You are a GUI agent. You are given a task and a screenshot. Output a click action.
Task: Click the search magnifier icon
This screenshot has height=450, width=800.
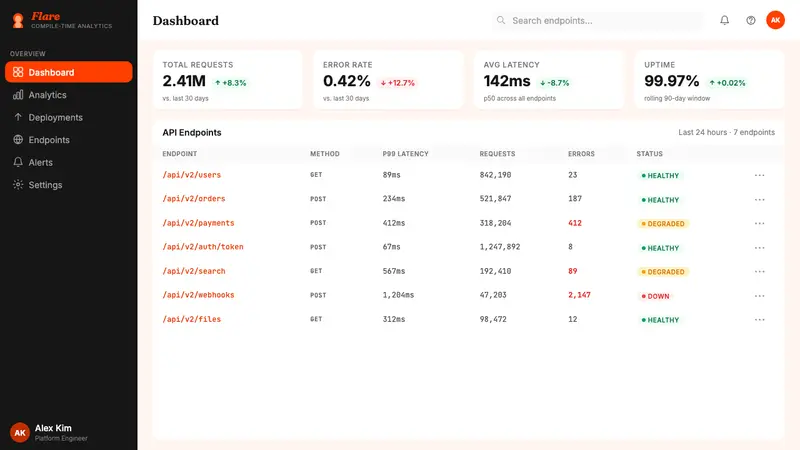[x=501, y=20]
